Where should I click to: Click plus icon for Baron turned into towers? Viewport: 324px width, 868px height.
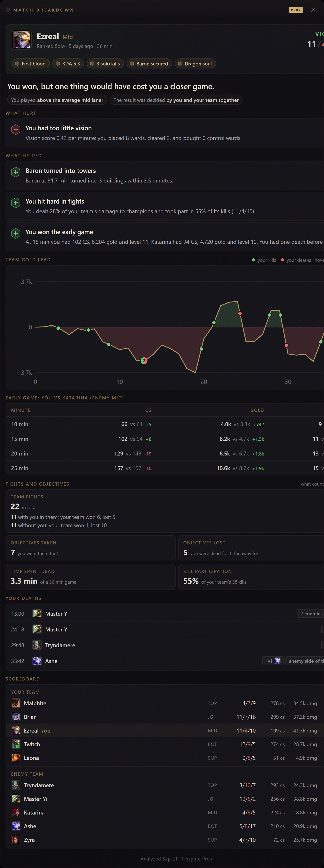pyautogui.click(x=16, y=172)
